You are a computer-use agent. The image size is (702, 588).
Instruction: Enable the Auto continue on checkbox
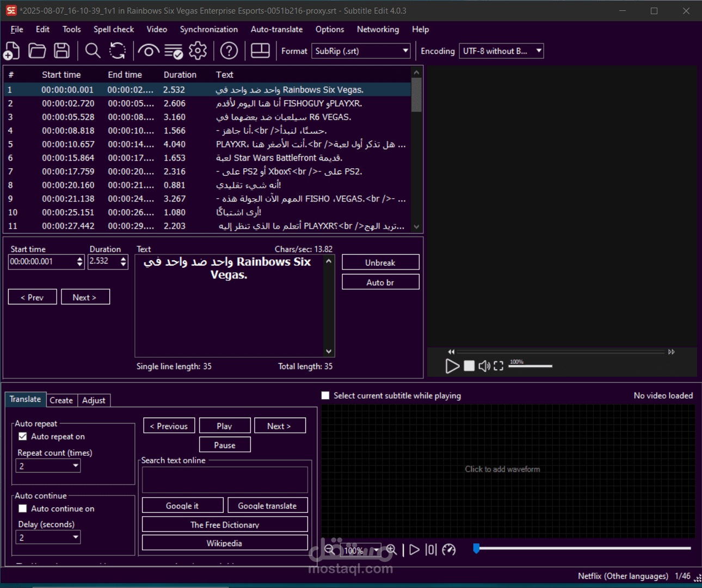pyautogui.click(x=23, y=509)
